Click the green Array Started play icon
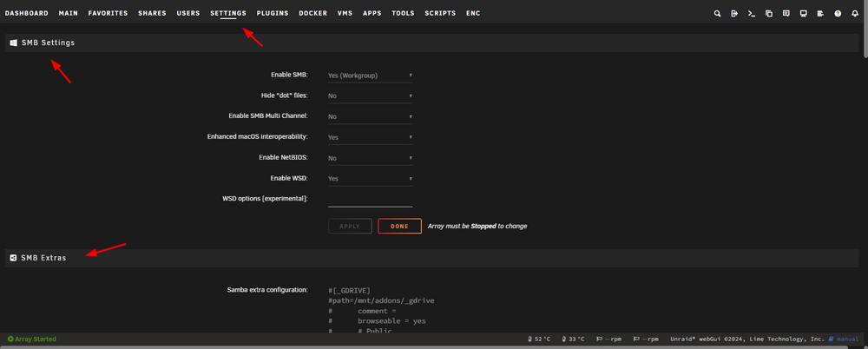This screenshot has width=868, height=349. pos(10,339)
